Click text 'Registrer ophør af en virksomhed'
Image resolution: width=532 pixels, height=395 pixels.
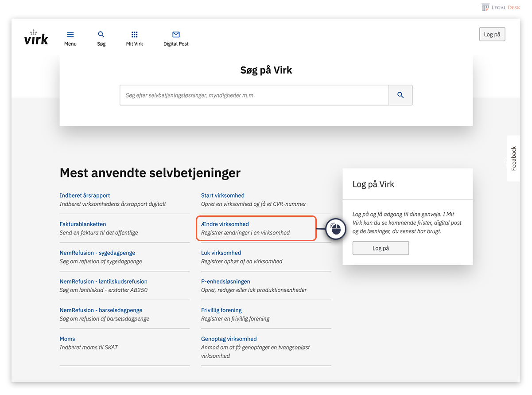[x=242, y=262]
